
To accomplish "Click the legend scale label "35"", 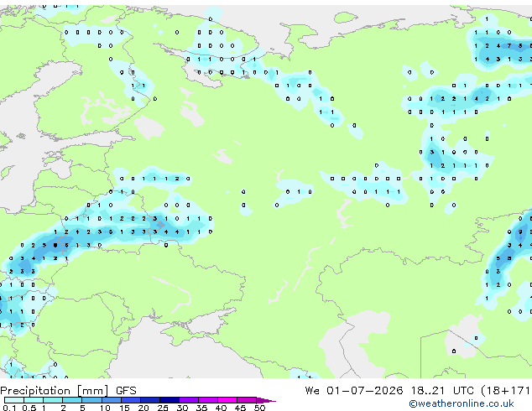I will [x=201, y=408].
